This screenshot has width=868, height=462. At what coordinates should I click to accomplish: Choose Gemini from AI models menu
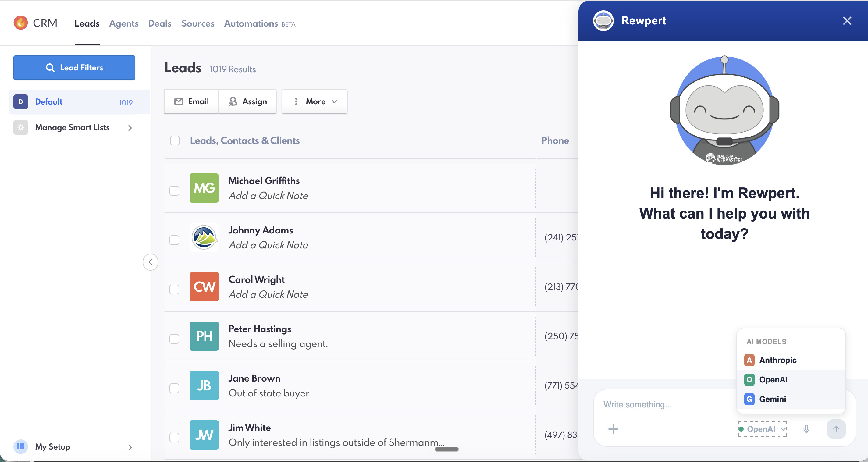pos(791,399)
